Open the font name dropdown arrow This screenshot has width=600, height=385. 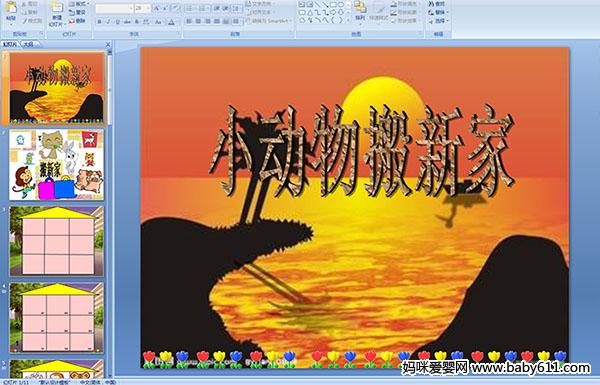coord(131,8)
